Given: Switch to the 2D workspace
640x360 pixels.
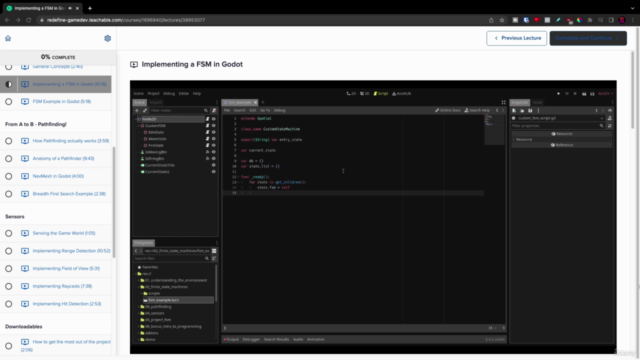Looking at the screenshot, I should (x=351, y=93).
